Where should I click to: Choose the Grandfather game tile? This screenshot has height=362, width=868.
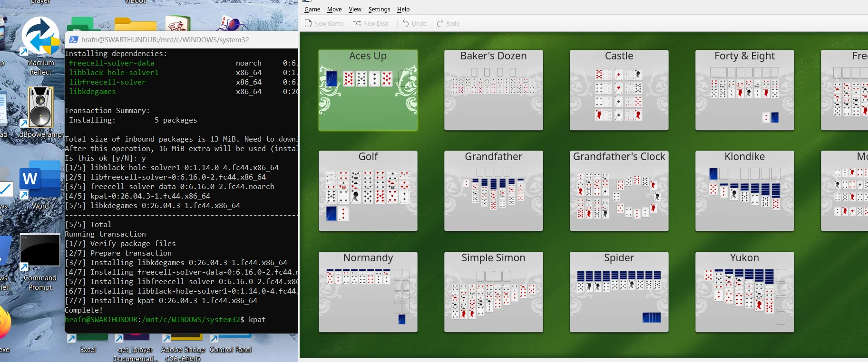point(494,191)
